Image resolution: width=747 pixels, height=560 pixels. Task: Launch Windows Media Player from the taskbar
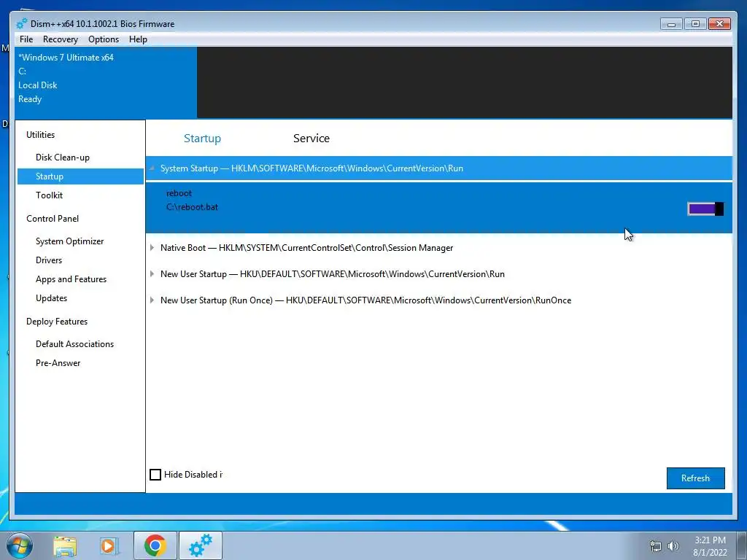(x=109, y=545)
